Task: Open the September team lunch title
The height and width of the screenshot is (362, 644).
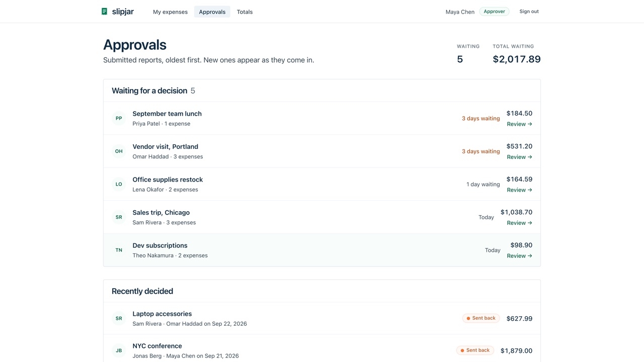Action: [x=167, y=114]
